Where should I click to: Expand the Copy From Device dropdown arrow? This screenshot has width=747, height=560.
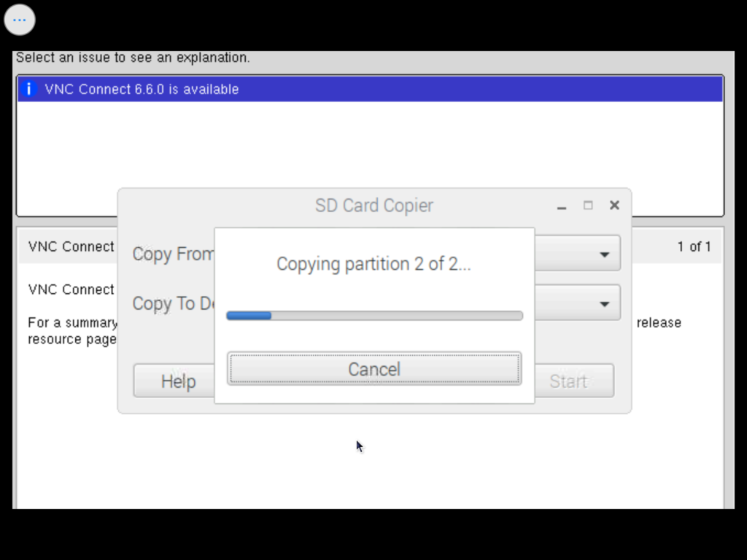tap(604, 254)
